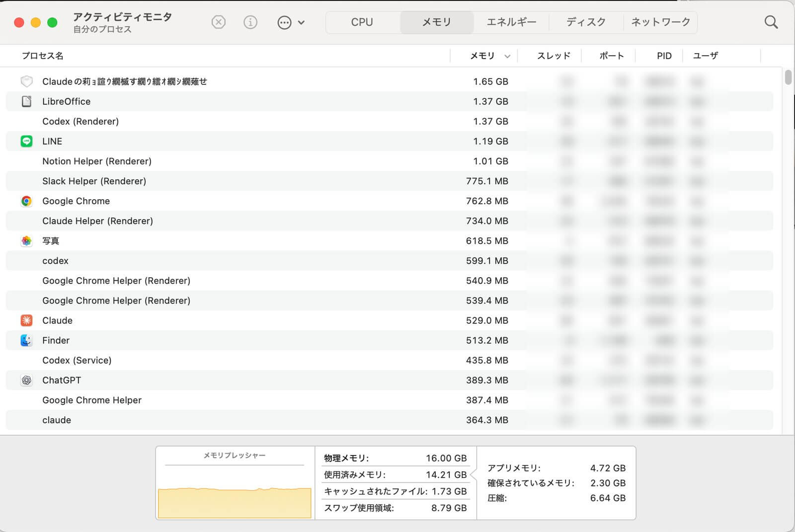Image resolution: width=795 pixels, height=532 pixels.
Task: Switch to the ネットワーク tab
Action: click(x=660, y=22)
